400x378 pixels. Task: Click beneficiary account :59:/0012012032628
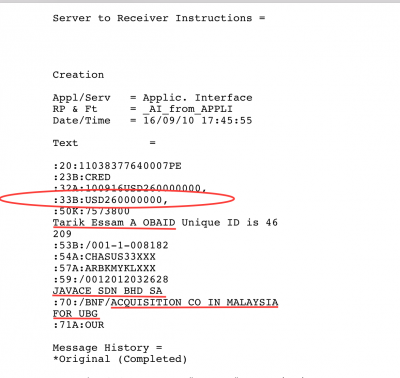[x=111, y=279]
